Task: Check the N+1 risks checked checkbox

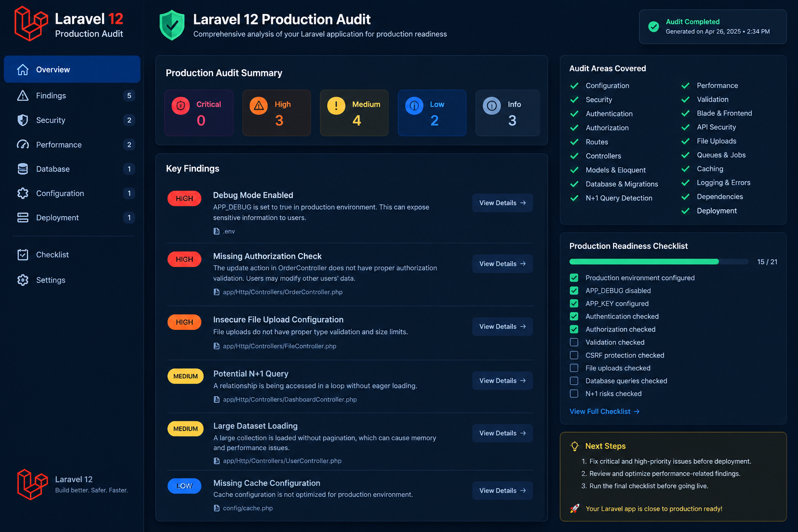Action: [574, 394]
